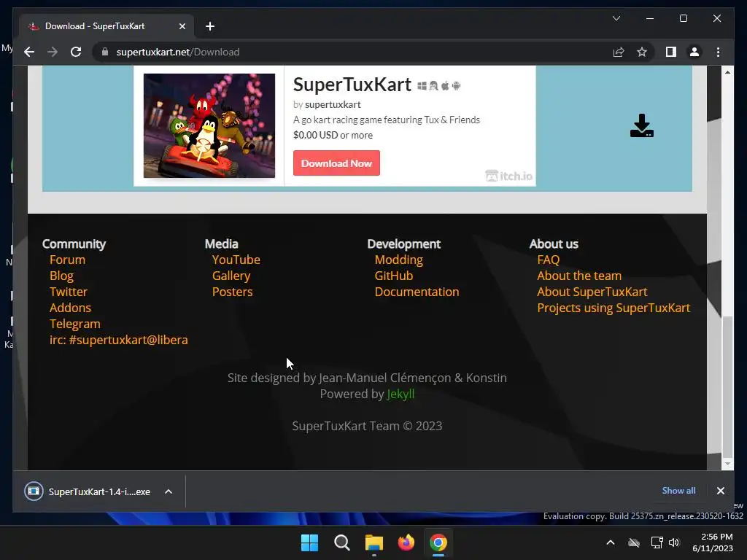Open the About SuperTuxKart link
This screenshot has height=560, width=747.
tap(592, 292)
